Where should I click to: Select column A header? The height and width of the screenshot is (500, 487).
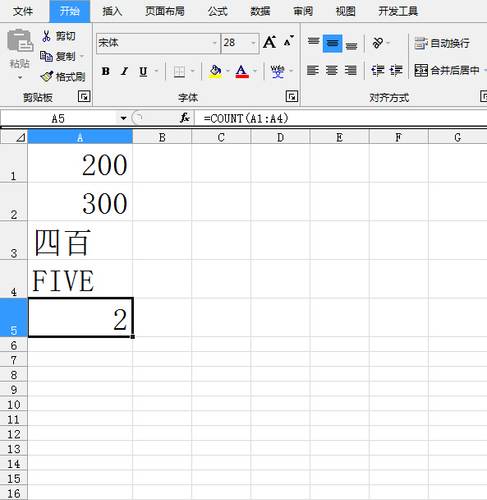tap(80, 137)
